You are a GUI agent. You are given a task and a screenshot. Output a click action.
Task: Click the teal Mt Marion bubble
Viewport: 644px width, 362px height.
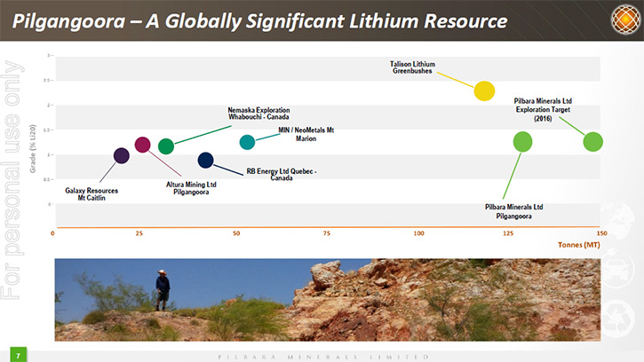pyautogui.click(x=247, y=142)
